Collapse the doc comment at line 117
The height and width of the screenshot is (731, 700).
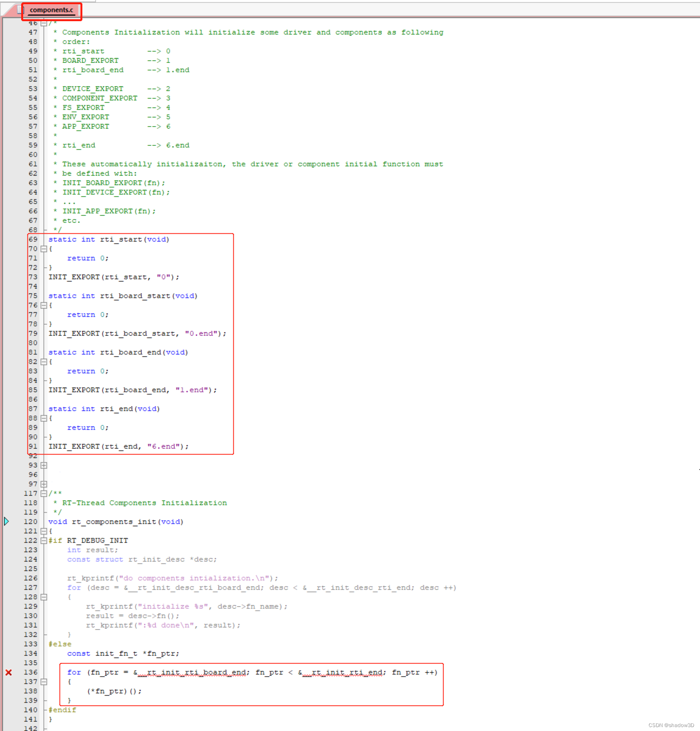[44, 494]
